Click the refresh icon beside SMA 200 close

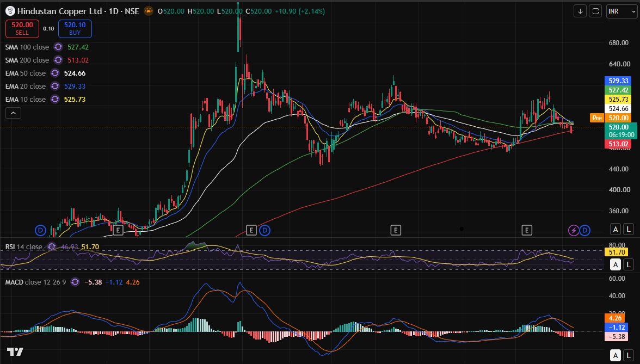click(x=58, y=60)
